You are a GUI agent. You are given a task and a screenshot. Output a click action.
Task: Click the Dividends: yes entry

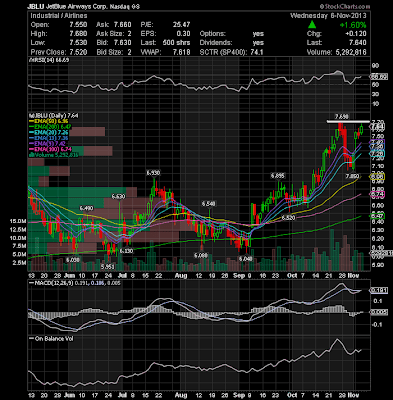[x=232, y=43]
